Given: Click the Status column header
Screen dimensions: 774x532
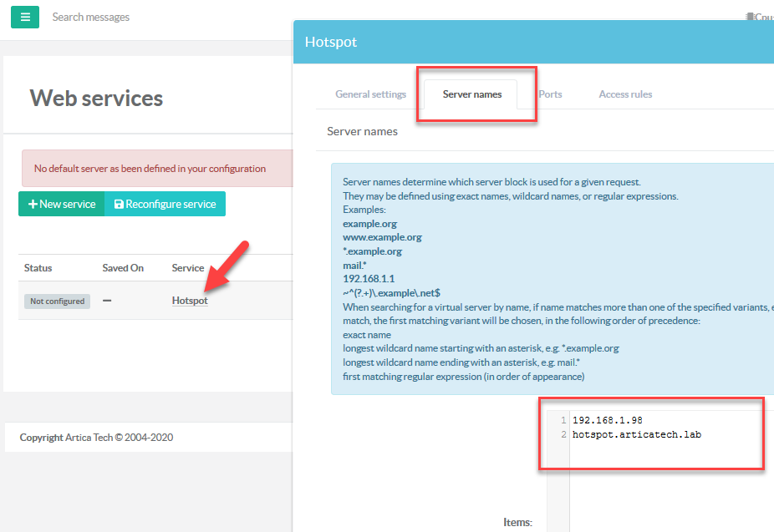Looking at the screenshot, I should tap(38, 268).
